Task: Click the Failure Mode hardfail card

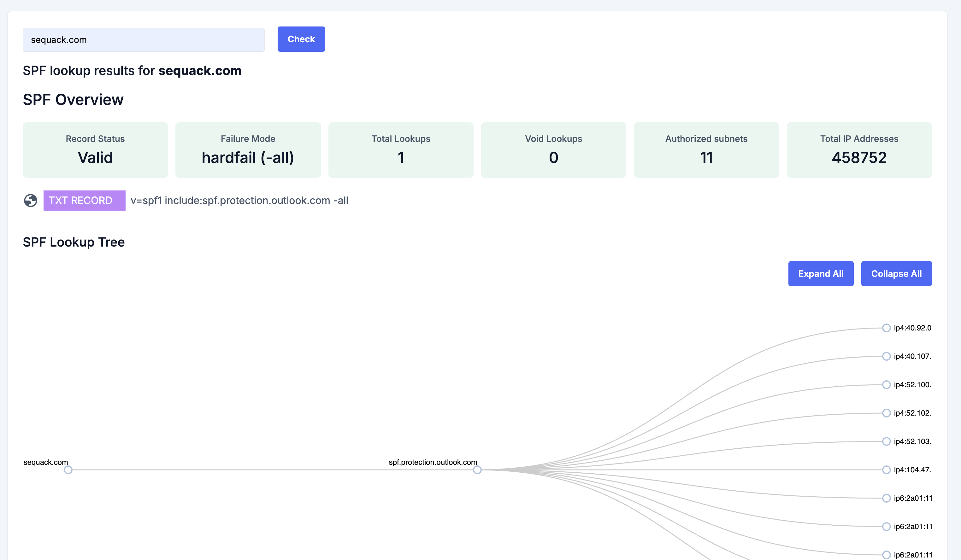Action: pos(248,150)
